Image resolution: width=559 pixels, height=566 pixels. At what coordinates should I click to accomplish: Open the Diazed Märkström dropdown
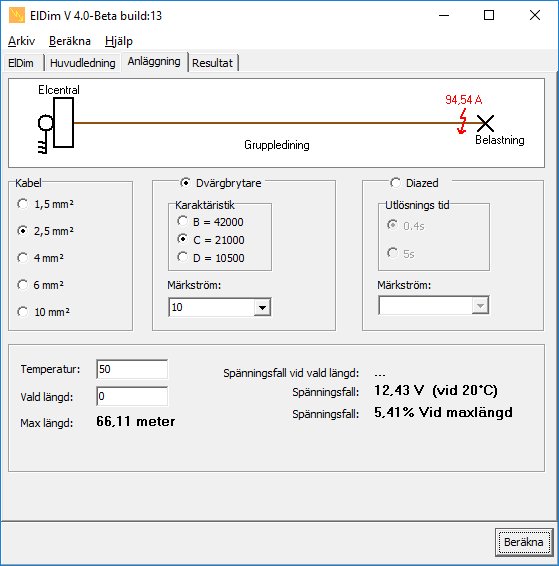480,306
